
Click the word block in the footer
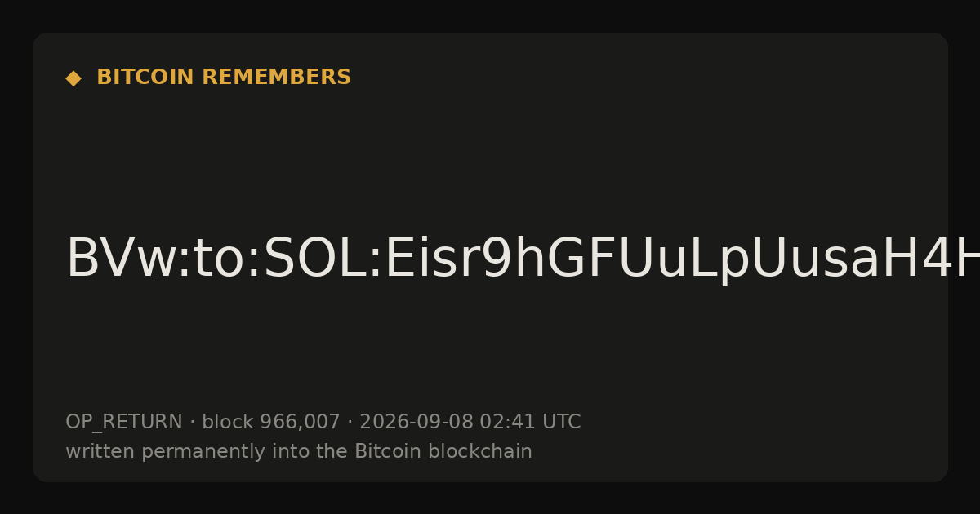point(228,422)
